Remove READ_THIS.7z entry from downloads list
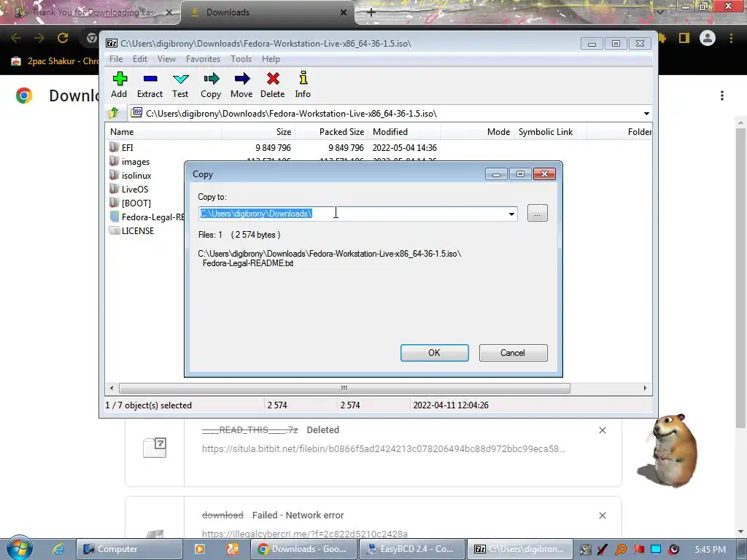 click(603, 430)
